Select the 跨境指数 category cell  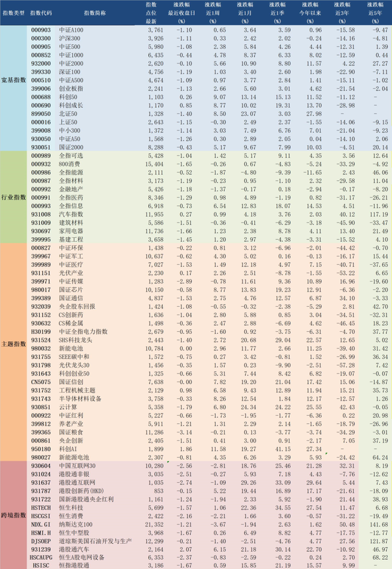(x=13, y=515)
